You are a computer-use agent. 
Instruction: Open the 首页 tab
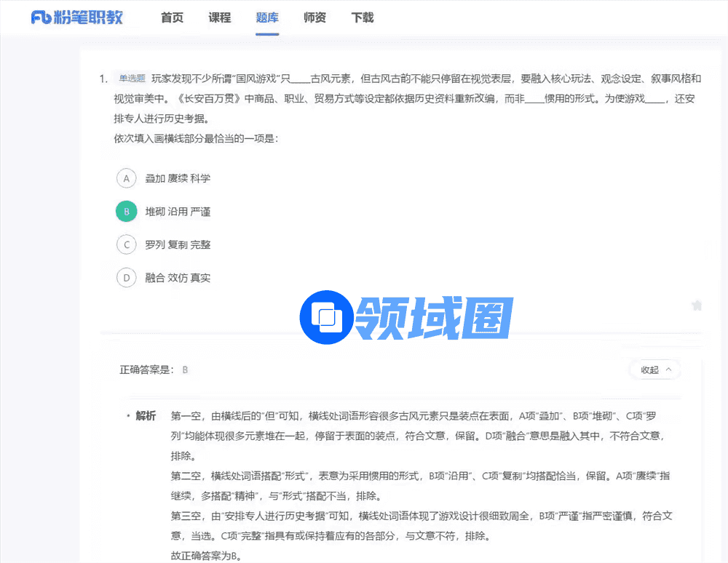[x=172, y=17]
